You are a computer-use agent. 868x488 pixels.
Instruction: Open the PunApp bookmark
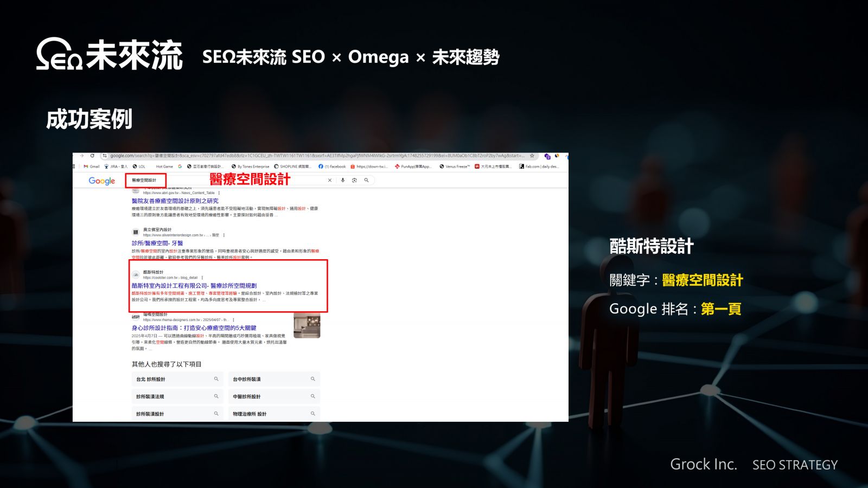[413, 166]
